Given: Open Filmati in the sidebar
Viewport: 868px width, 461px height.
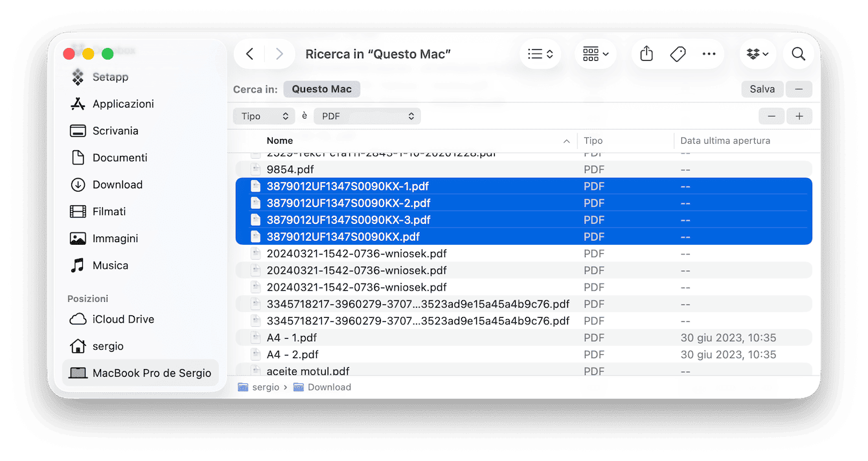Looking at the screenshot, I should 98,212.
